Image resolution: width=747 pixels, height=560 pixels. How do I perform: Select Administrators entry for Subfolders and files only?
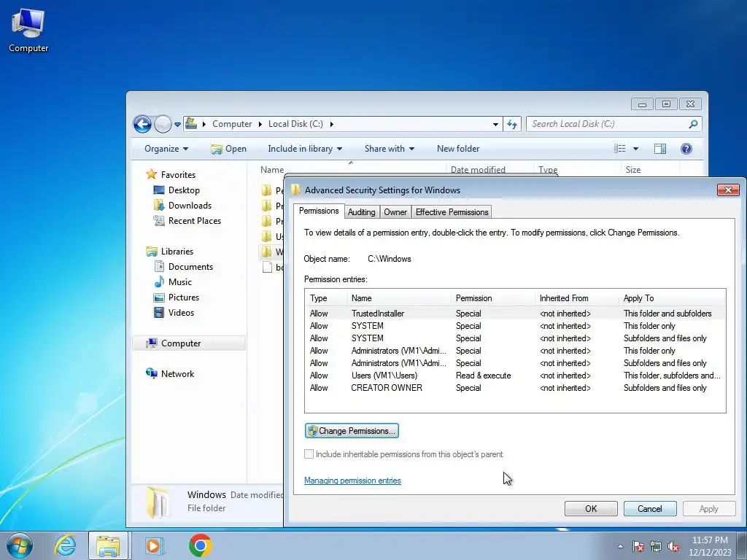point(515,363)
